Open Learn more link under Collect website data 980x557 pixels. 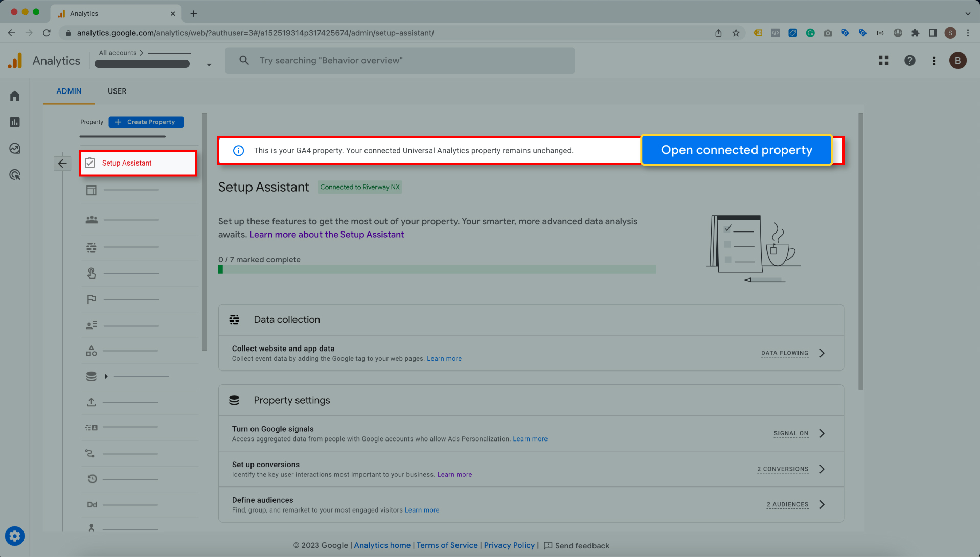pos(444,359)
